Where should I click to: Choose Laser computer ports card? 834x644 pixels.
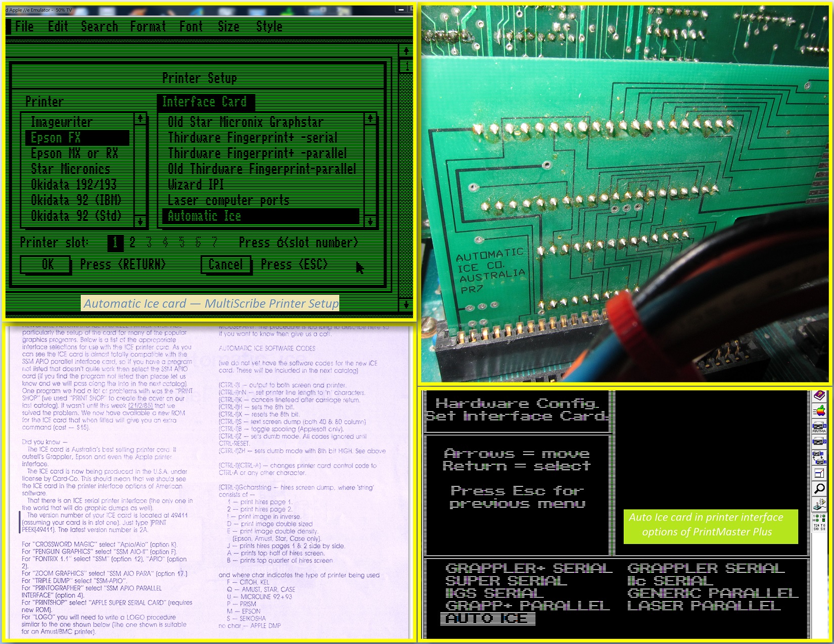pos(260,201)
